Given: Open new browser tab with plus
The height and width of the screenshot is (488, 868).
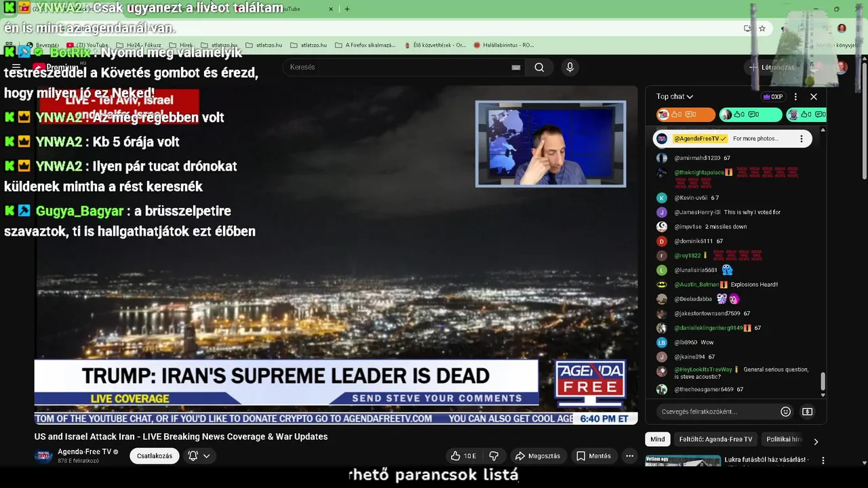Looking at the screenshot, I should (347, 9).
